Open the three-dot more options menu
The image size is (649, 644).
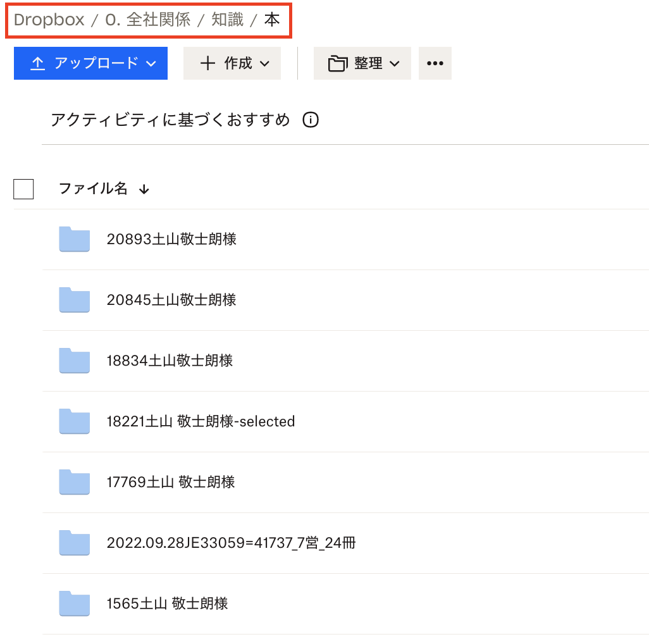[435, 63]
